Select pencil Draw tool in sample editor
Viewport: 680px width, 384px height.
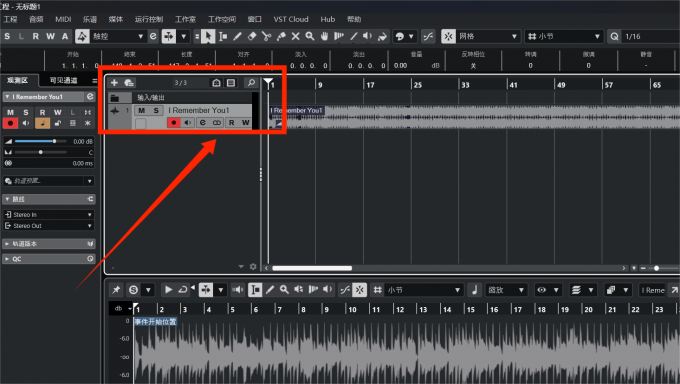click(x=270, y=290)
